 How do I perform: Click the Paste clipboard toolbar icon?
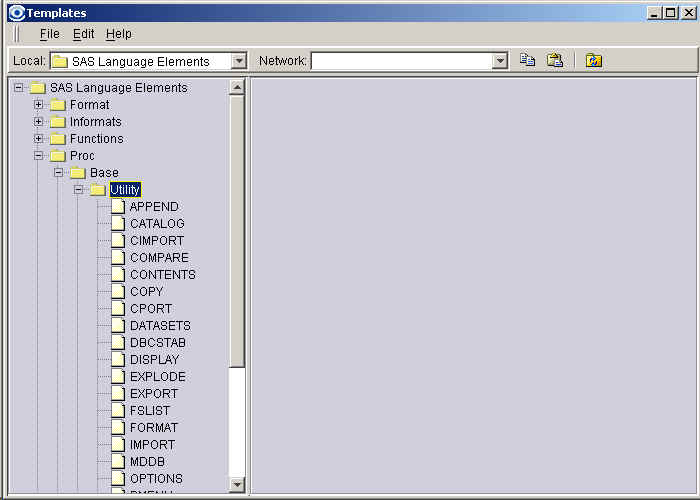tap(555, 60)
